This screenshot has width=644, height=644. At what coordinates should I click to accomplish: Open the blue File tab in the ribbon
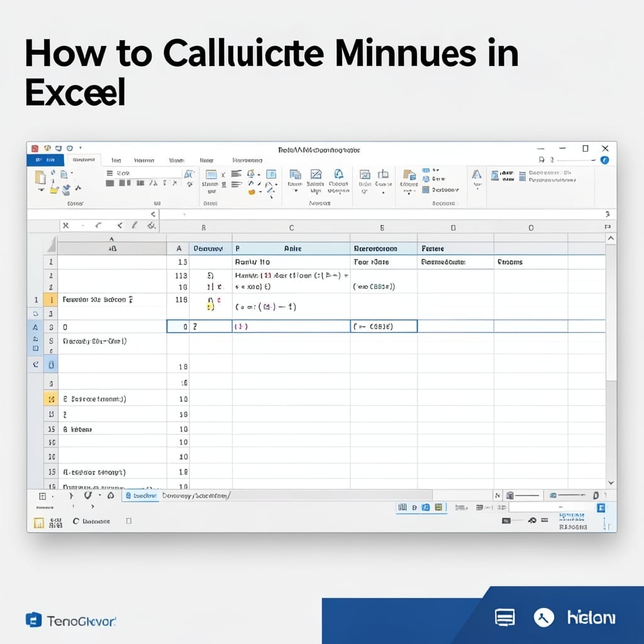pyautogui.click(x=45, y=160)
